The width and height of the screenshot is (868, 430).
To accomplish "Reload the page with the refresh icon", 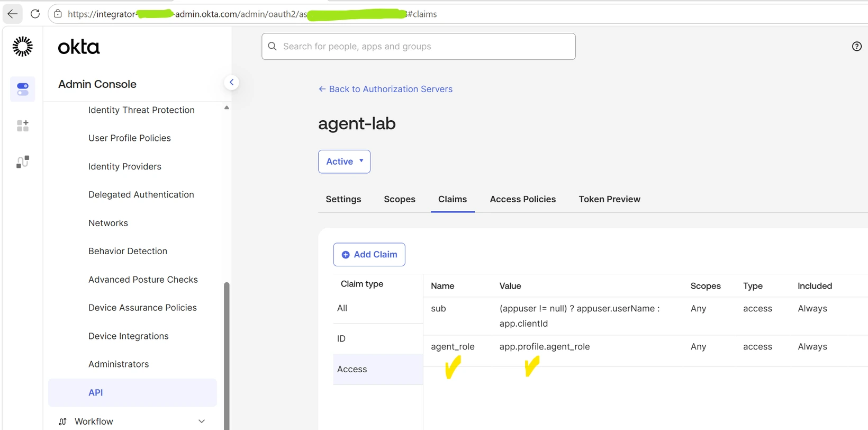I will (35, 14).
